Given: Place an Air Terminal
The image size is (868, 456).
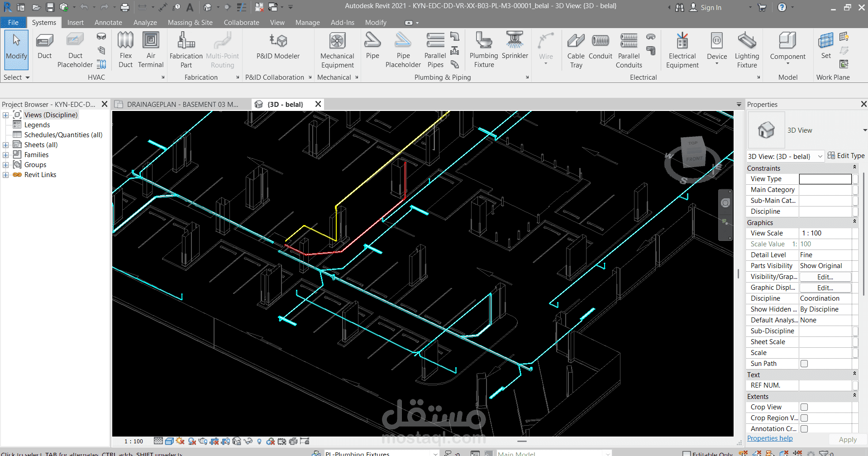Looking at the screenshot, I should click(151, 50).
